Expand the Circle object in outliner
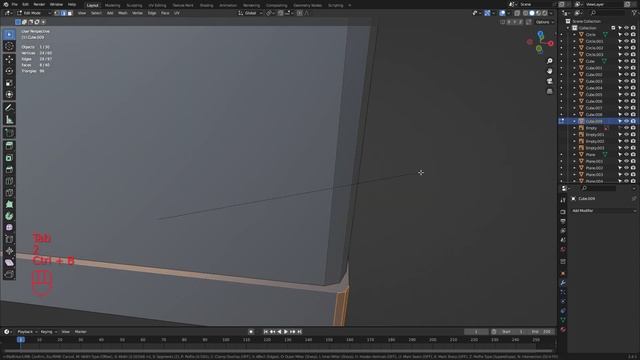Viewport: 640px width, 360px height. click(574, 35)
